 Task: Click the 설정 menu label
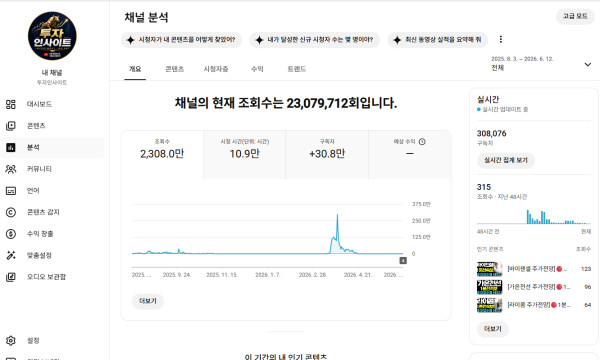33,340
